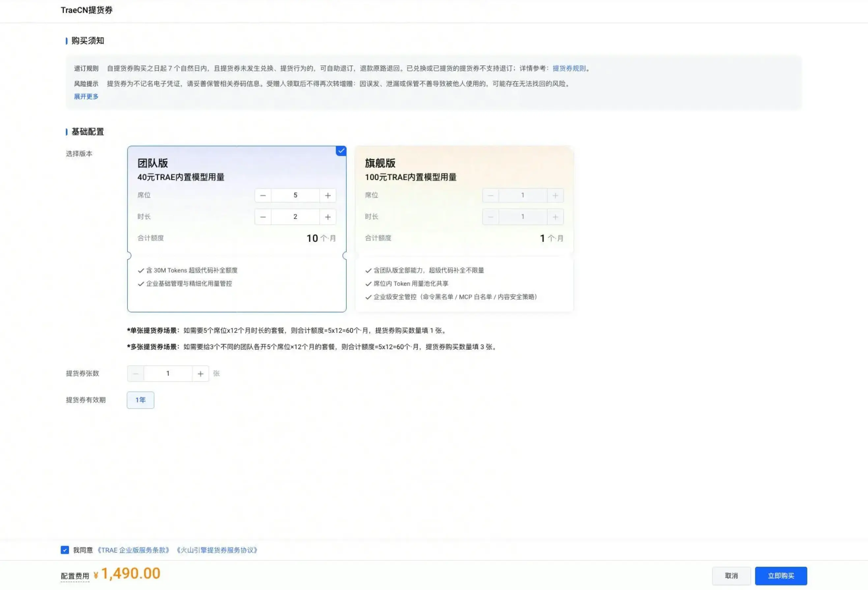Image resolution: width=868 pixels, height=590 pixels.
Task: Increase 席位 count in 旗舰版 card
Action: [555, 195]
